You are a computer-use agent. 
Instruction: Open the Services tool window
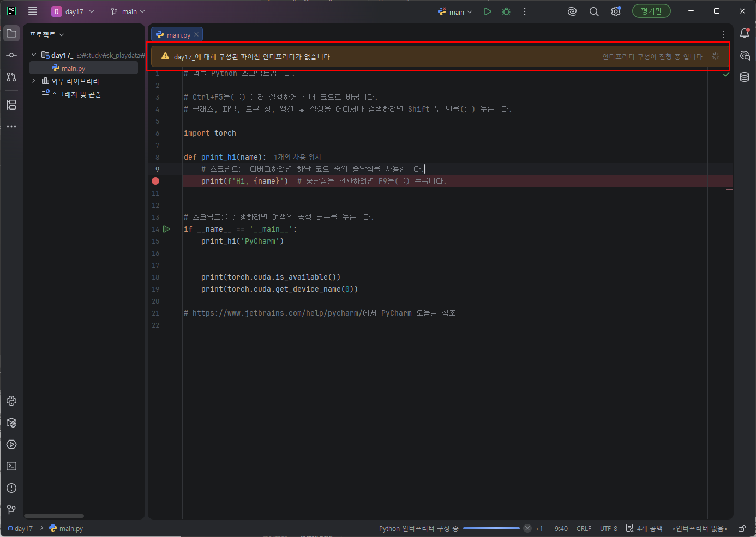pos(11,444)
